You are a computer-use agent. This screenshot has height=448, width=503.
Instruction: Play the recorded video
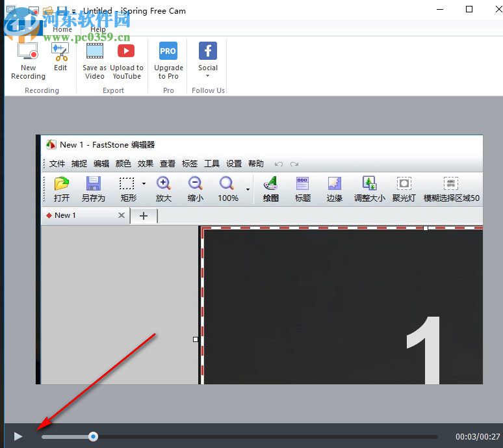point(18,436)
